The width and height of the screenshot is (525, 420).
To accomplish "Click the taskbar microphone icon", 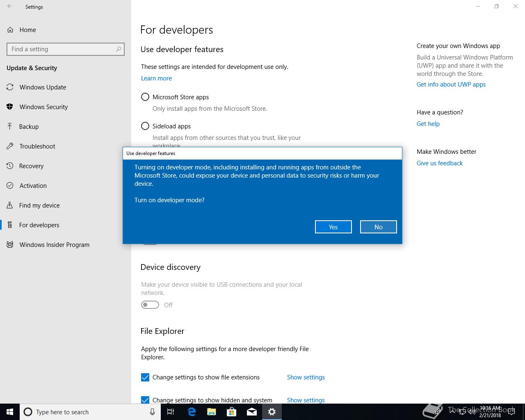I will 152,412.
